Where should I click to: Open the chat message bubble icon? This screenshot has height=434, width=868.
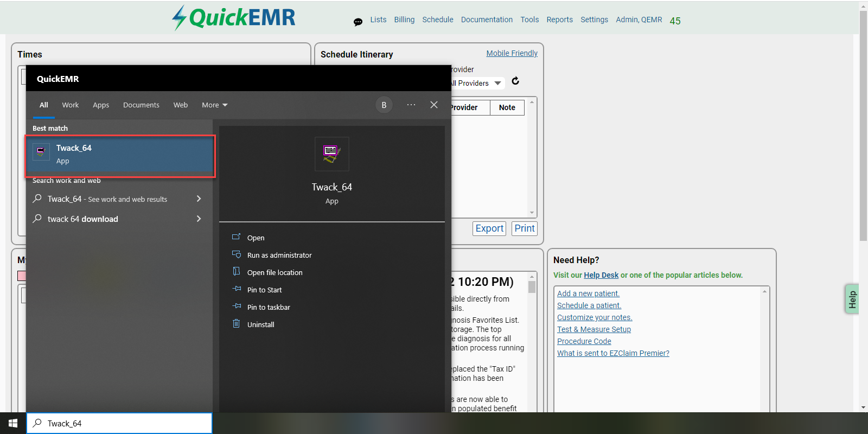click(x=358, y=22)
